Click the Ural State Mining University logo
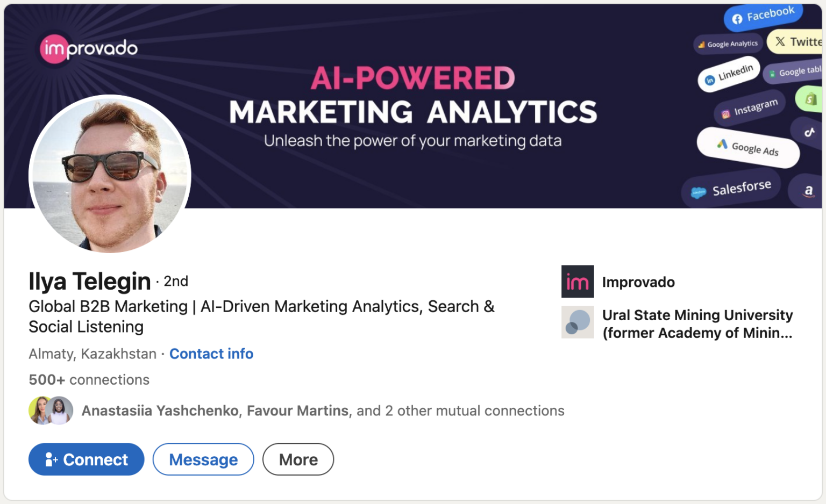Screen dimensions: 826x504 coord(577,322)
